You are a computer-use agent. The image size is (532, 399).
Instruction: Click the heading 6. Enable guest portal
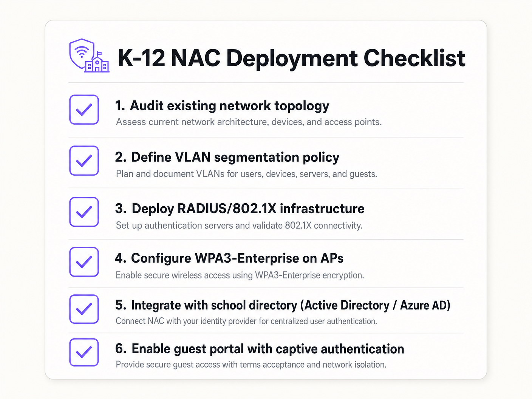point(260,349)
